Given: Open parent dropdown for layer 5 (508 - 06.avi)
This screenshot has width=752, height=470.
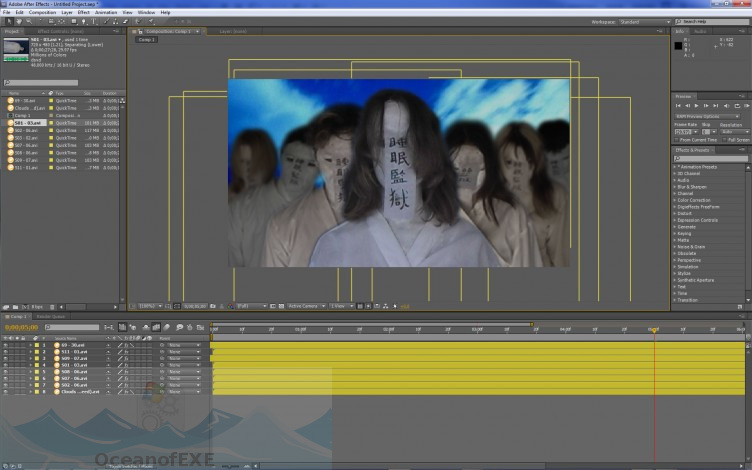Looking at the screenshot, I should [x=184, y=372].
